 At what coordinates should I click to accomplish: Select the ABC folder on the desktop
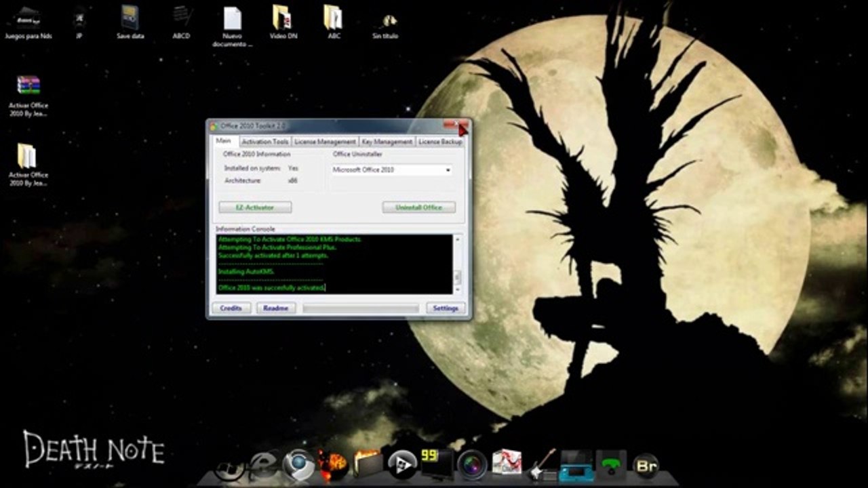pyautogui.click(x=334, y=22)
